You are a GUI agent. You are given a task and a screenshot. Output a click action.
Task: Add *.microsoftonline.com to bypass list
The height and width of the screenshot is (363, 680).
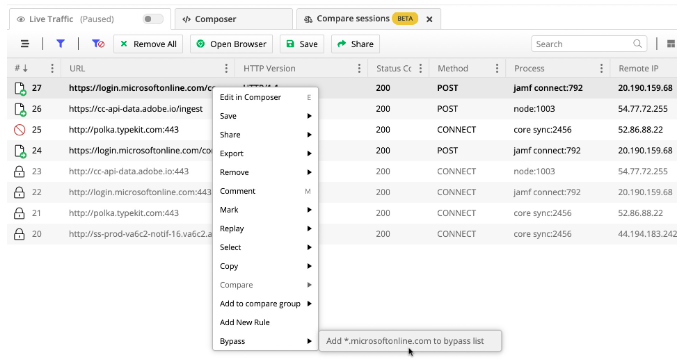(410, 341)
